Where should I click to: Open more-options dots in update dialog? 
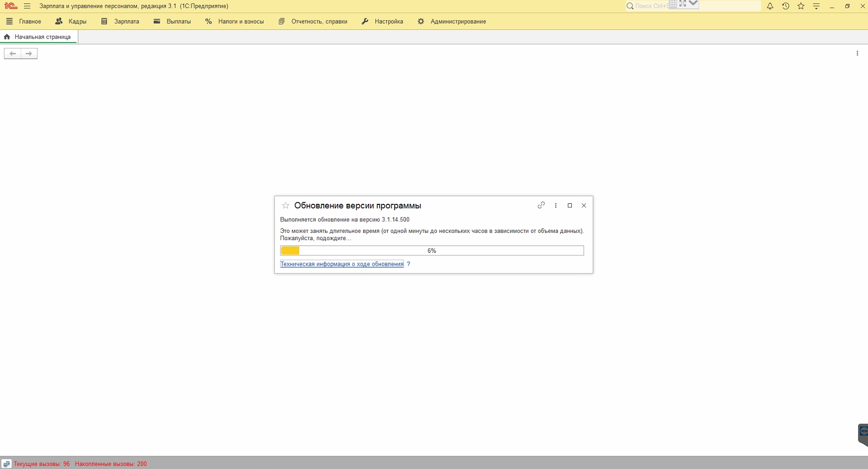(556, 205)
